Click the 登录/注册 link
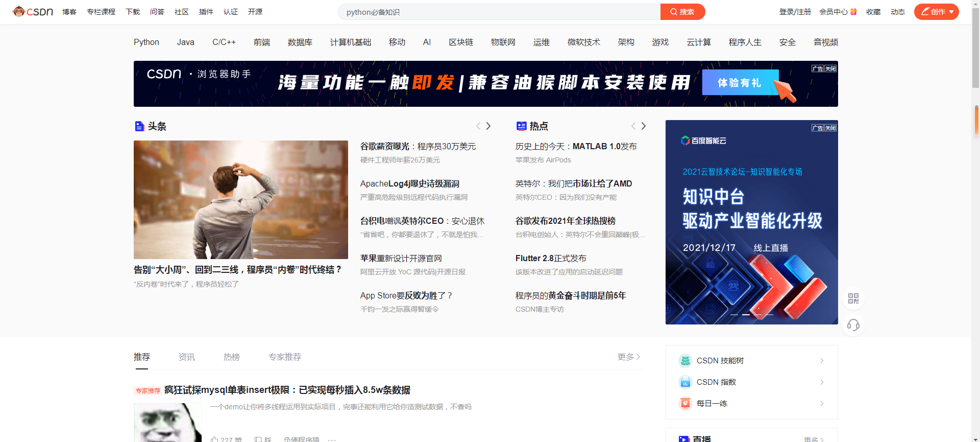This screenshot has width=980, height=442. pyautogui.click(x=795, y=12)
